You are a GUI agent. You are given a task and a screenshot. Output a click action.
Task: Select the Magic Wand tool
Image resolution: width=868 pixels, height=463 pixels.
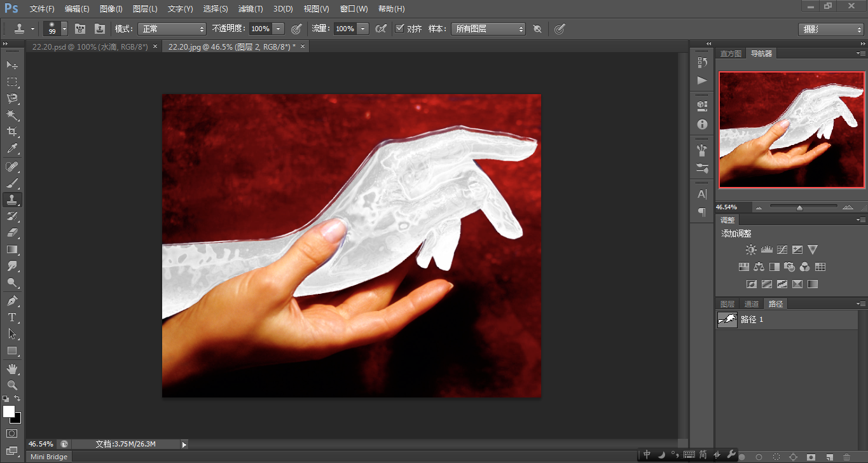pos(12,115)
